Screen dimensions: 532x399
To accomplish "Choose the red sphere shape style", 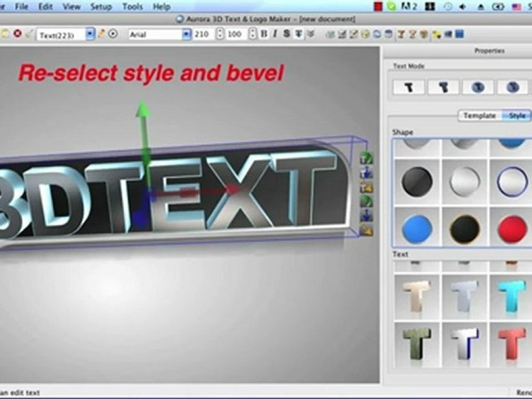I will 512,229.
